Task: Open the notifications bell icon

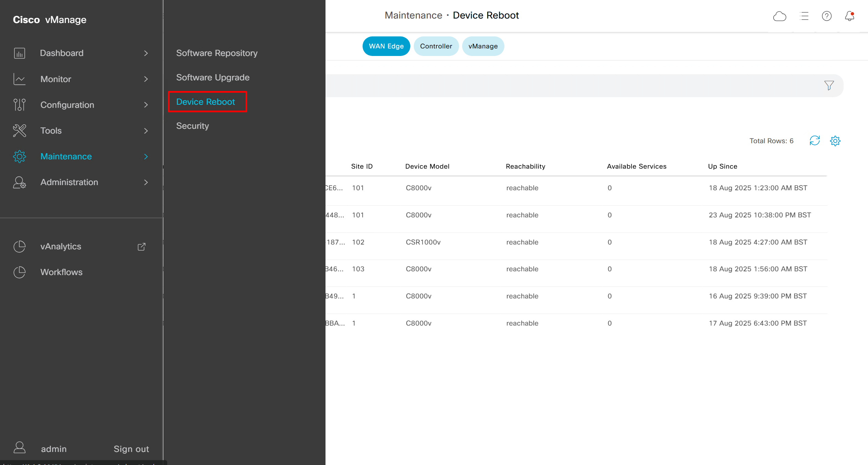Action: pyautogui.click(x=849, y=16)
